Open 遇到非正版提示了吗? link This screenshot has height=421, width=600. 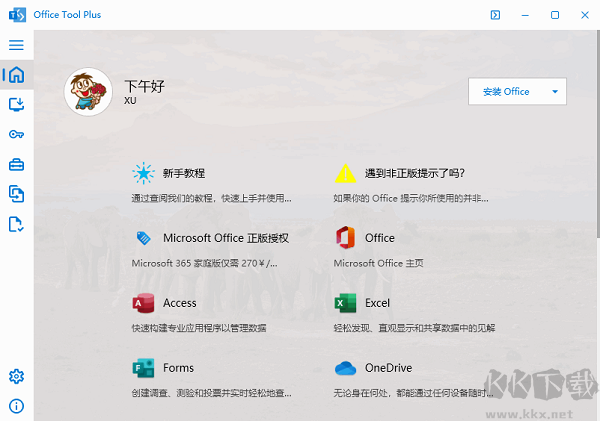[x=414, y=173]
